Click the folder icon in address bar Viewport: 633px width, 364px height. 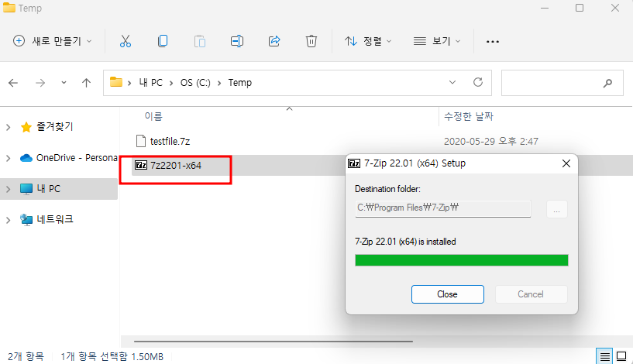pos(116,82)
